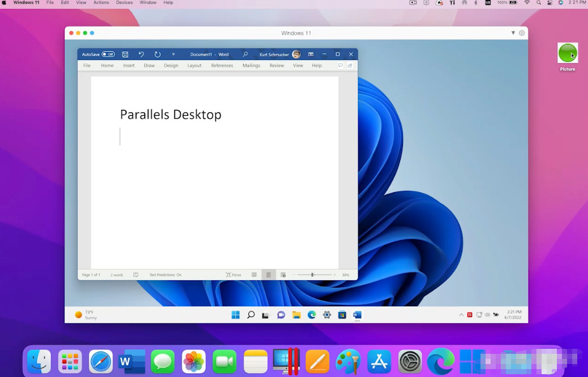The image size is (588, 377).
Task: Click Text Predictions: On in status bar
Action: point(165,275)
